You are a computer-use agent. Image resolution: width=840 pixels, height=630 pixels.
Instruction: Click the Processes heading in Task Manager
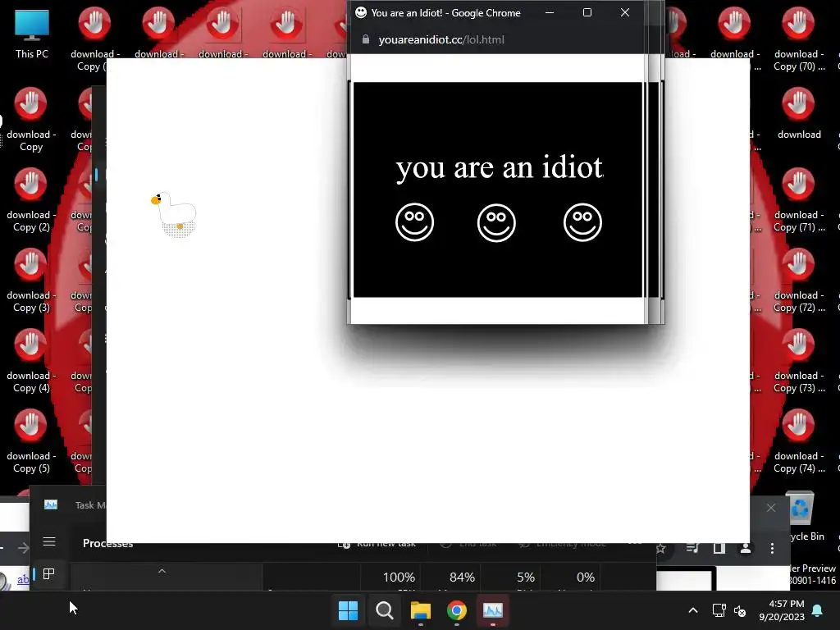pos(107,543)
